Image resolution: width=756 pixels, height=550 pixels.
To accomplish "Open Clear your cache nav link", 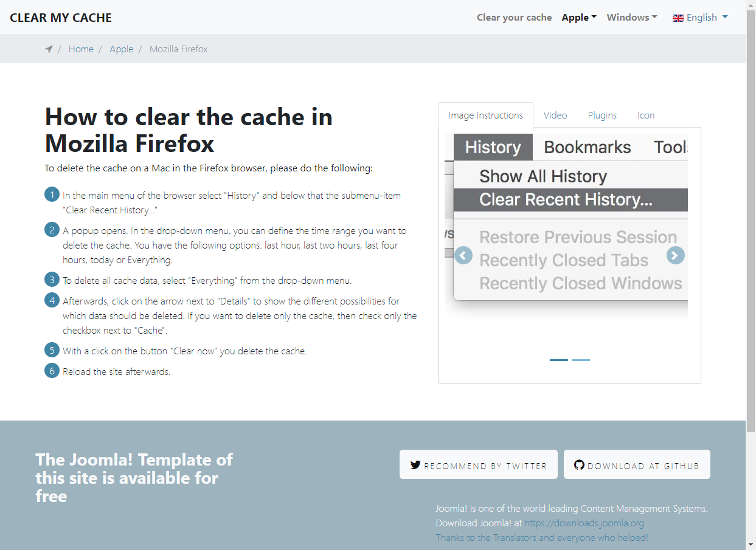I will coord(515,18).
